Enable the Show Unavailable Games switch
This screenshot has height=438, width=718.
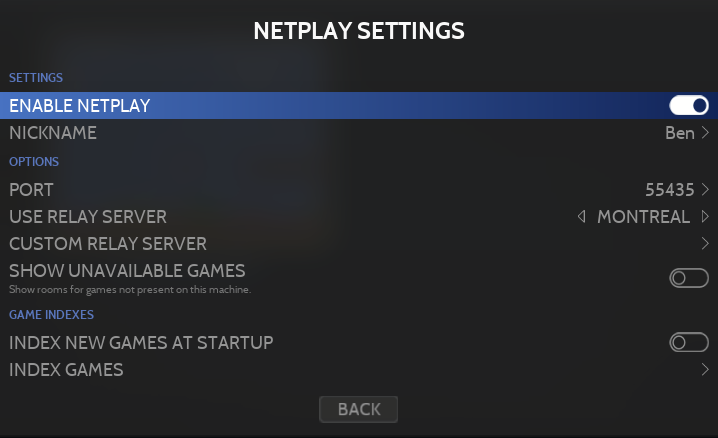coord(689,278)
